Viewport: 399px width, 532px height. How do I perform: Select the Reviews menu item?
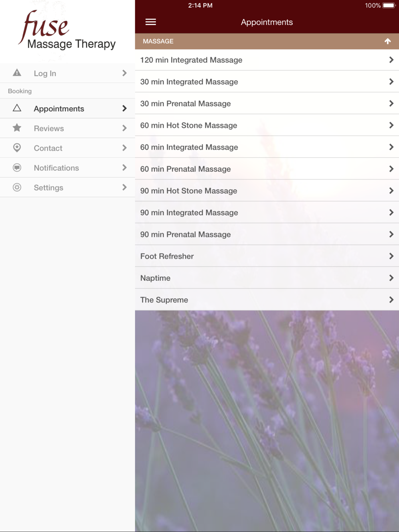click(x=67, y=128)
